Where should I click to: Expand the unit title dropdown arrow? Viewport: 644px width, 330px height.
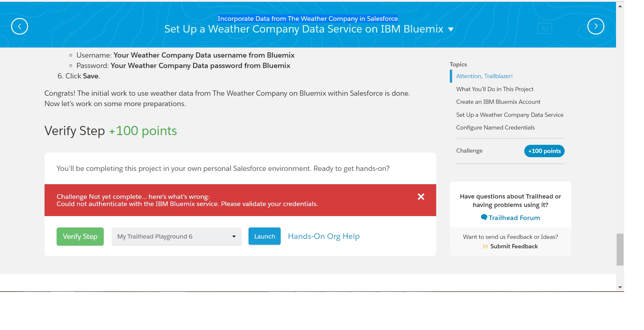point(451,29)
